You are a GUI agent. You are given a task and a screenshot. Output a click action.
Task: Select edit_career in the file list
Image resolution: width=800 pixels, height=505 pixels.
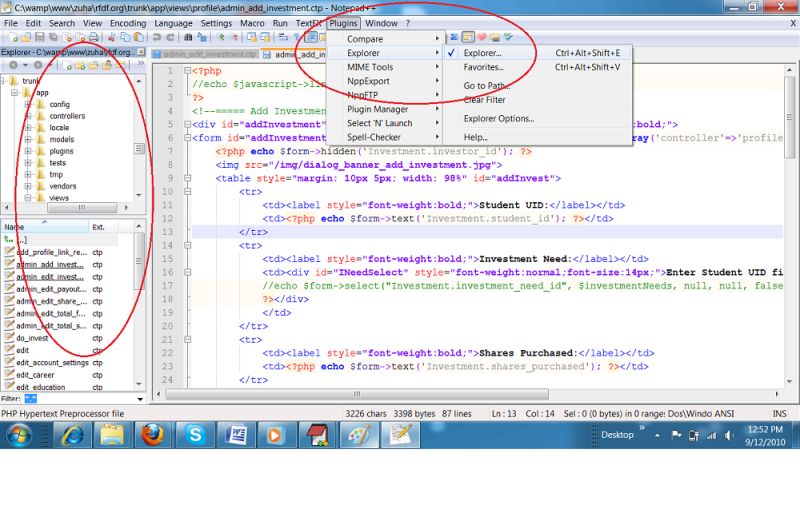pos(35,375)
